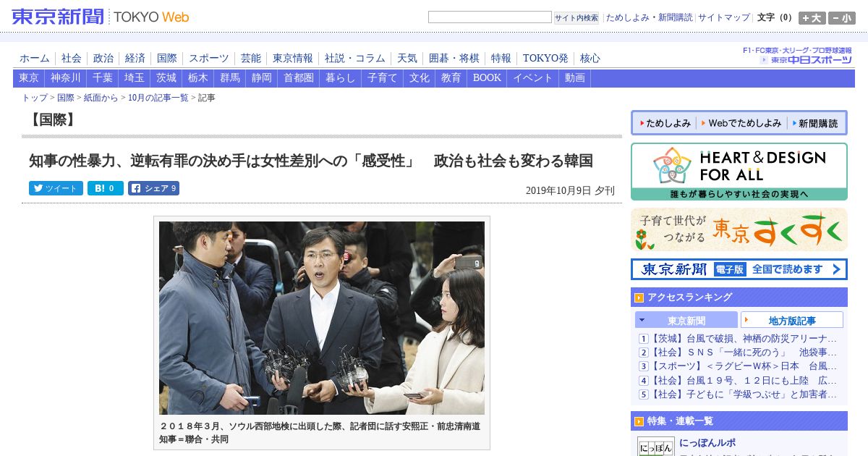Open the 東京情報 menu item
Screen dimensions: 868x456
293,59
